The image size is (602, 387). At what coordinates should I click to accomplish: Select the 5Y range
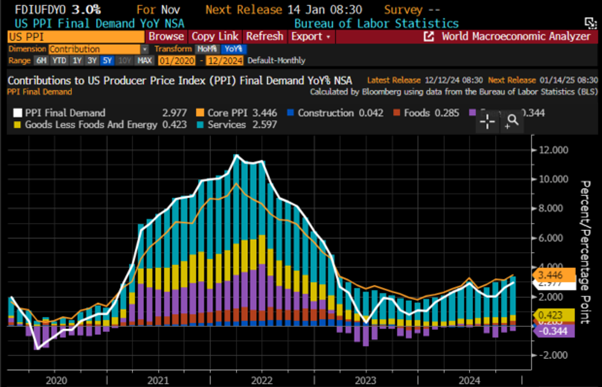coord(107,61)
